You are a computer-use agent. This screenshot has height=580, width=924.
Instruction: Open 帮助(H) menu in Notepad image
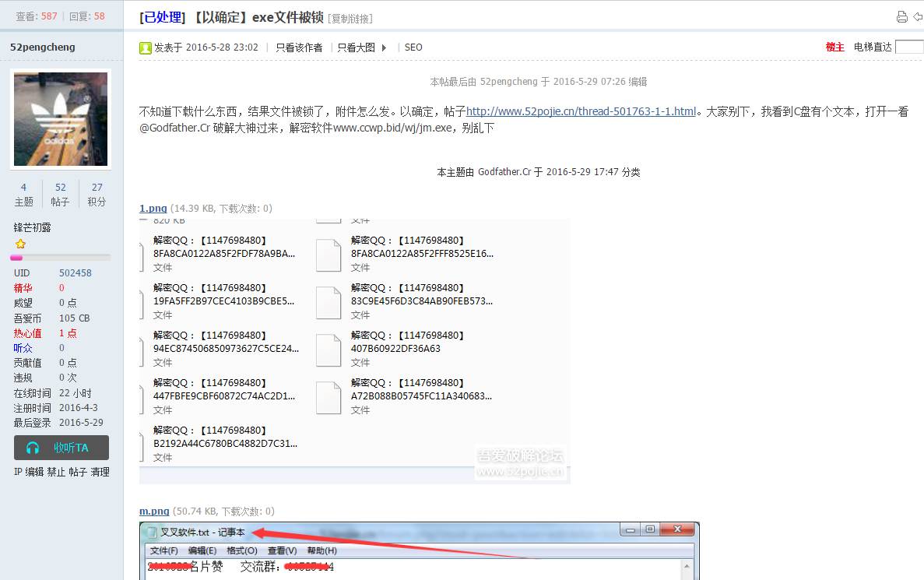point(321,550)
